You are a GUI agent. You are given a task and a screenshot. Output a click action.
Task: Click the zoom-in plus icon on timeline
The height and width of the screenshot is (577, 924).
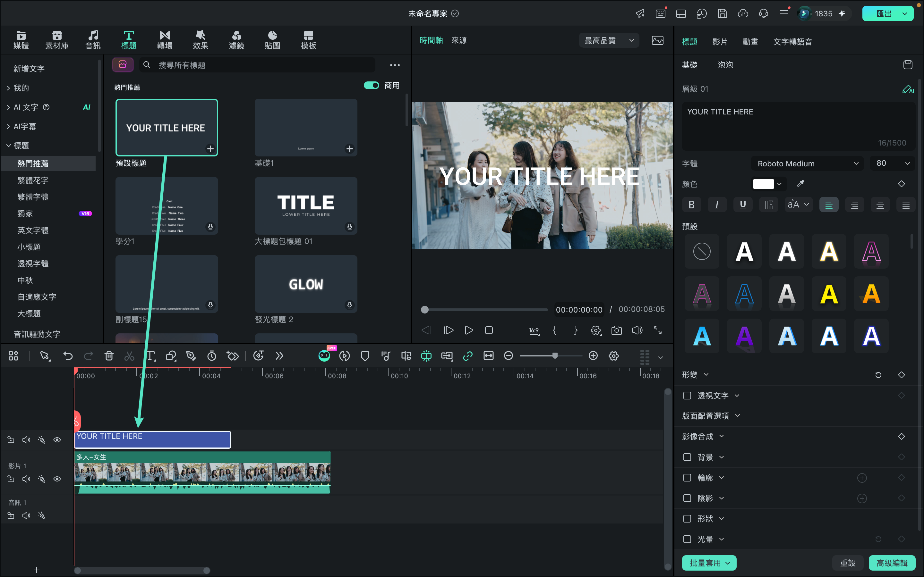tap(593, 356)
